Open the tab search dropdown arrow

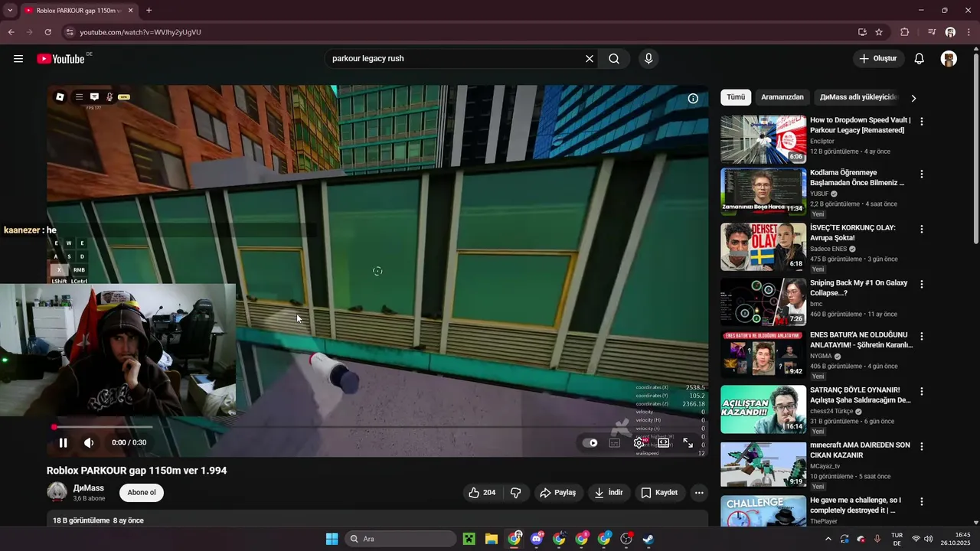pyautogui.click(x=10, y=11)
